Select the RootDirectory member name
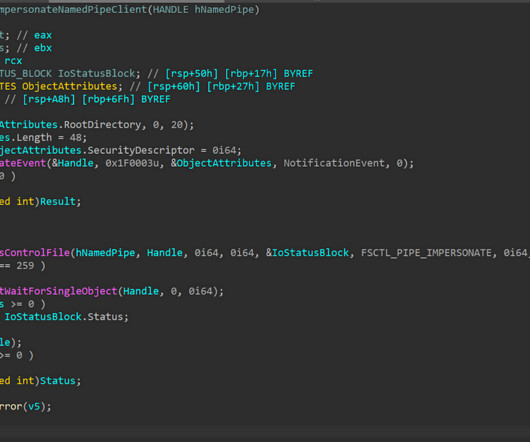The width and height of the screenshot is (530, 442). (x=102, y=125)
